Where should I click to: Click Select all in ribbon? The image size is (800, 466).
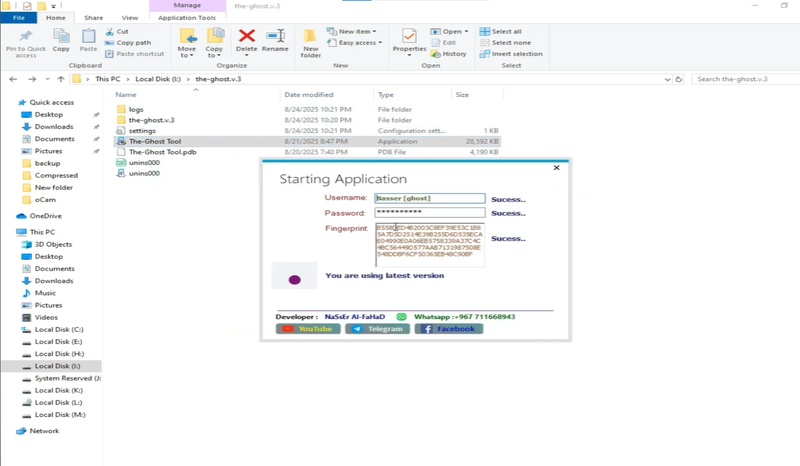pyautogui.click(x=501, y=31)
